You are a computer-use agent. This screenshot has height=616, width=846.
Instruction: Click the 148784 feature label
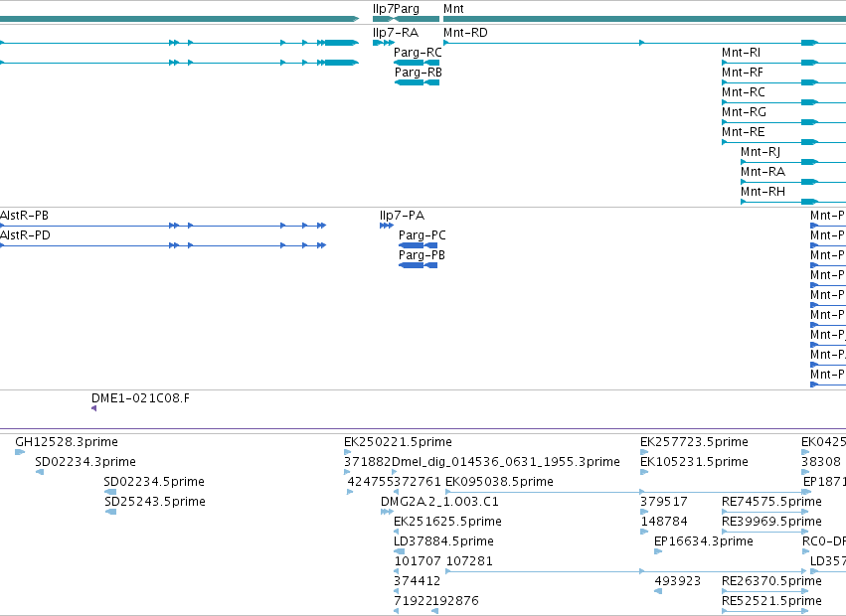[664, 523]
